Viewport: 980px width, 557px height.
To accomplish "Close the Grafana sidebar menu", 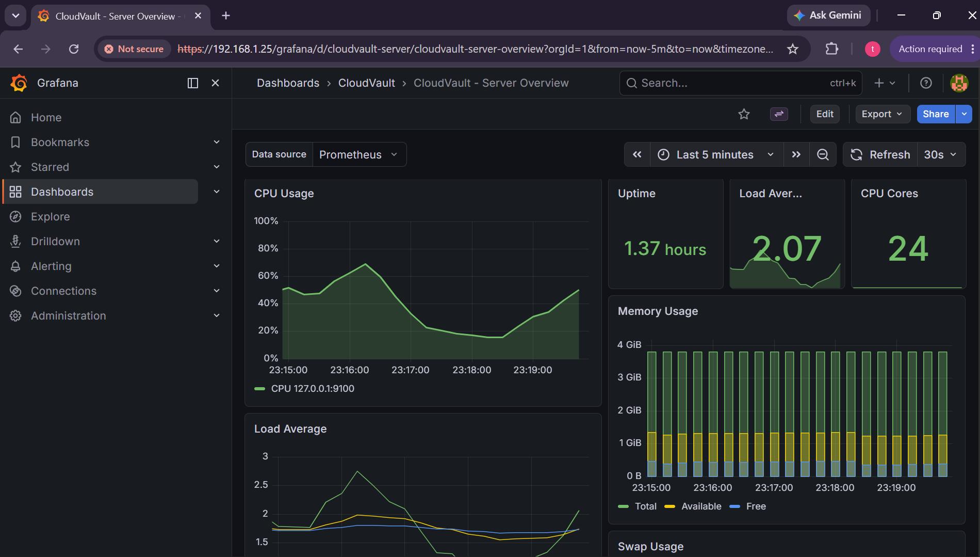I will (x=216, y=83).
